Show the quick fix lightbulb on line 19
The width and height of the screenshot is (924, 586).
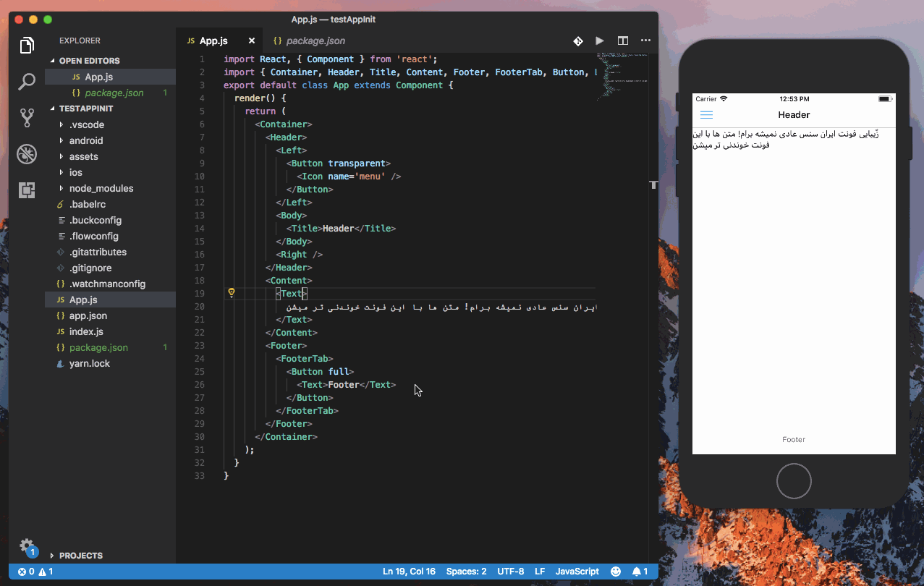[x=231, y=292]
